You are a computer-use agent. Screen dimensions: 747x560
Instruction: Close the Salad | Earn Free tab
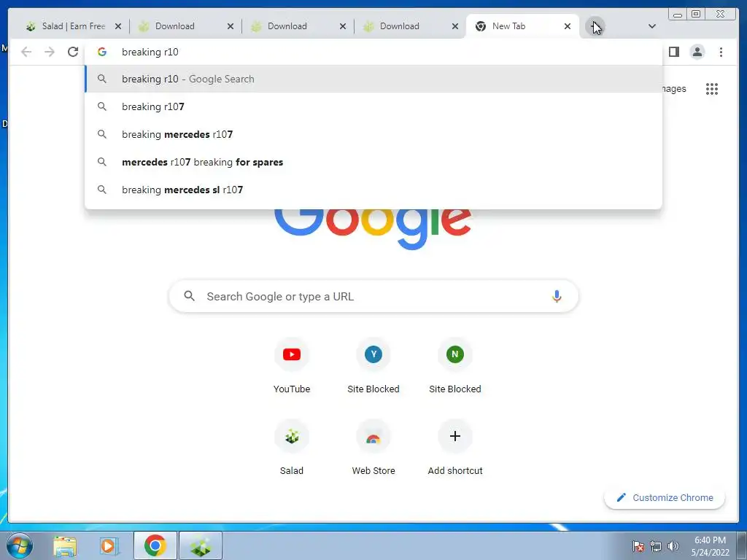pos(118,27)
